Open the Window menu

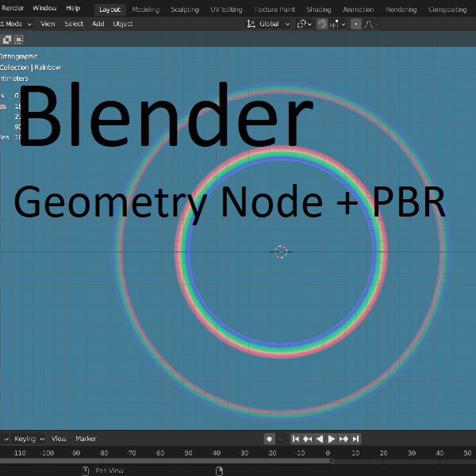point(44,8)
